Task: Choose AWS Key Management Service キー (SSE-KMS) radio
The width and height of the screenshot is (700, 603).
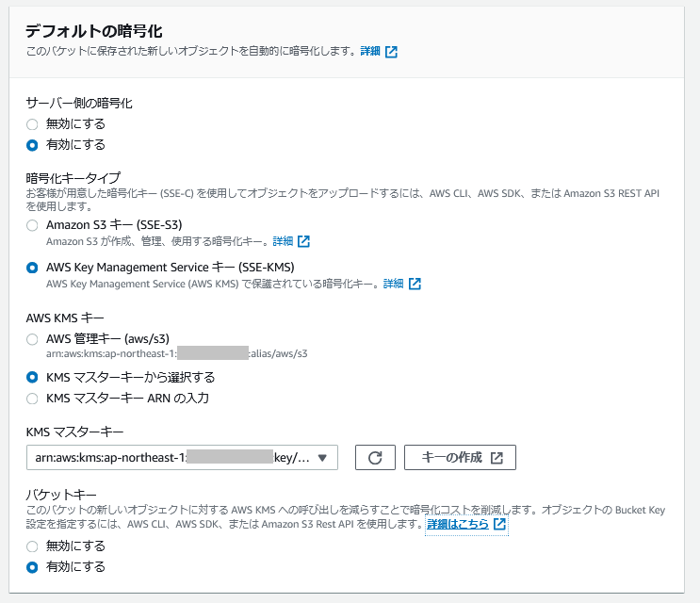Action: 32,268
